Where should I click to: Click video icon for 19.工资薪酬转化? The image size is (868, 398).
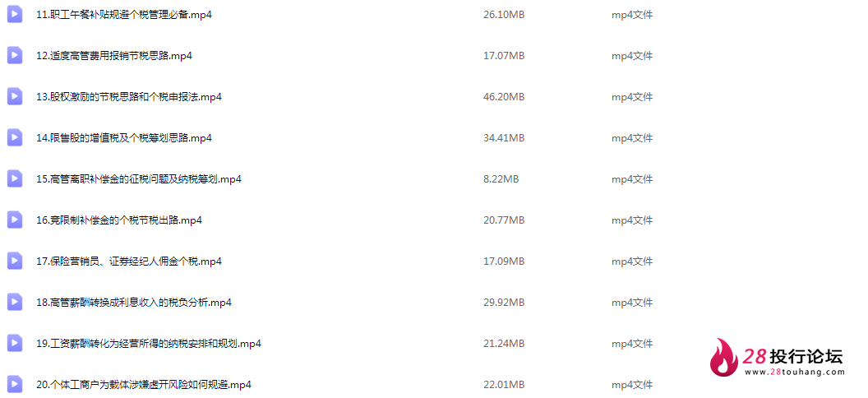tap(15, 343)
